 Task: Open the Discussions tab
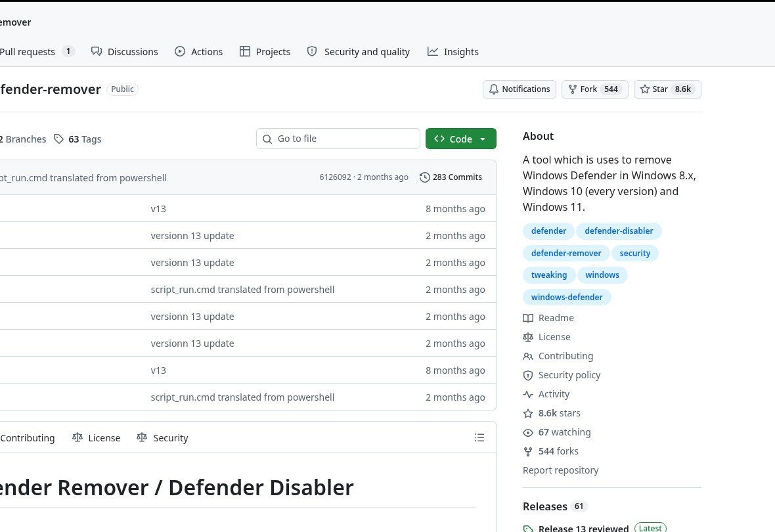(x=125, y=51)
